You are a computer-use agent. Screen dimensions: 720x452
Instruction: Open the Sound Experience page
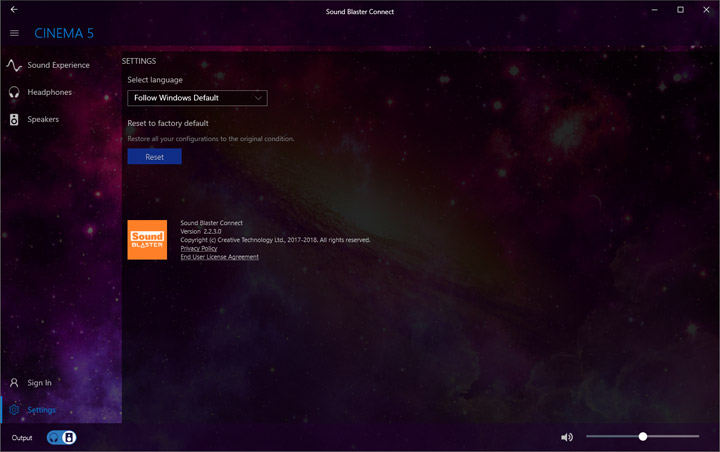(x=58, y=65)
